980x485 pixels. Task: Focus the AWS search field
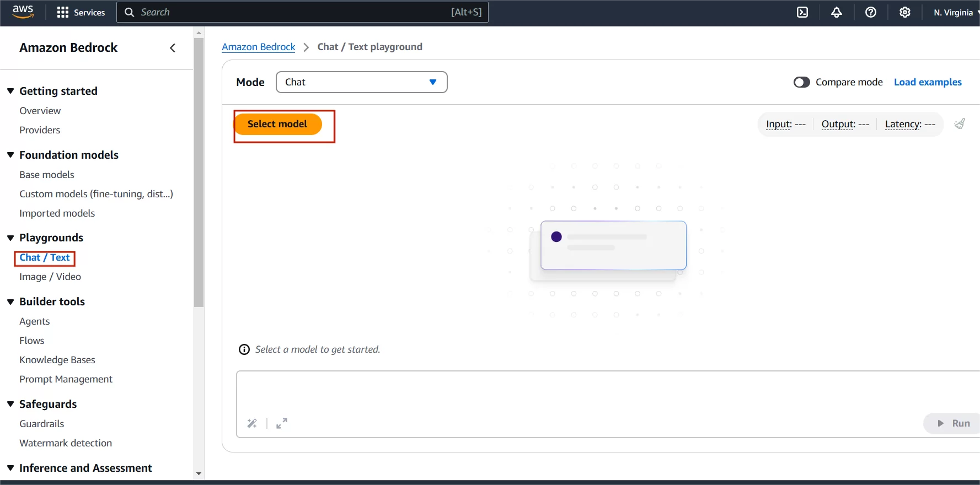point(302,12)
